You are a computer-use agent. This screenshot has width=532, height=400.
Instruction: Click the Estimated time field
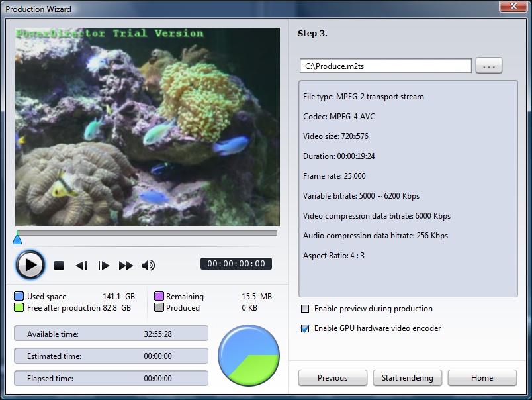pos(111,356)
